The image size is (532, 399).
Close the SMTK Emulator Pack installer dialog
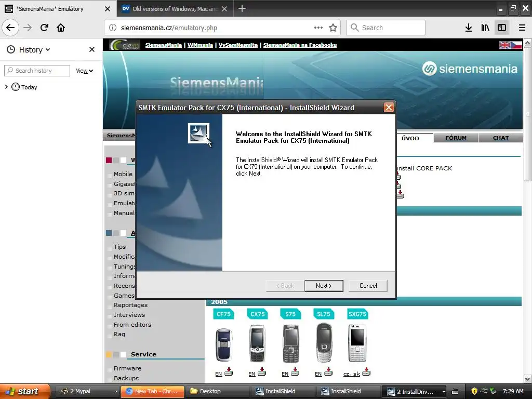tap(389, 108)
